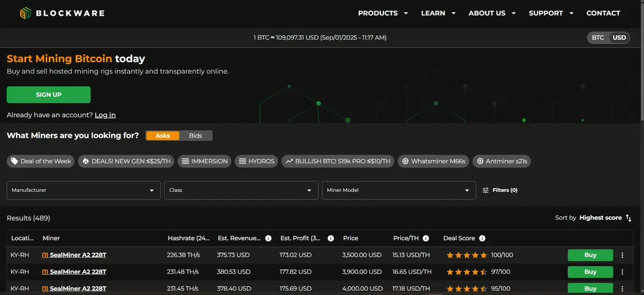Apply the BULLISH BTC! S19k PRO chip

(x=338, y=161)
